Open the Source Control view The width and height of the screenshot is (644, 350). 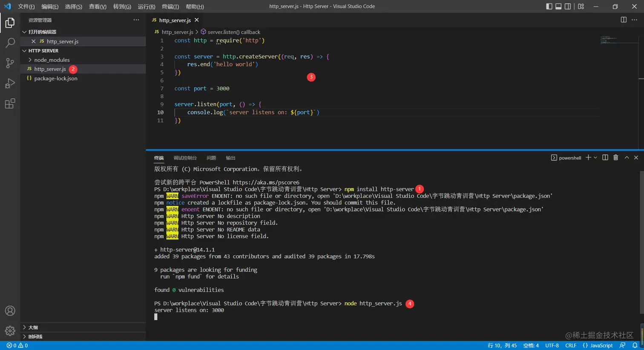(10, 63)
